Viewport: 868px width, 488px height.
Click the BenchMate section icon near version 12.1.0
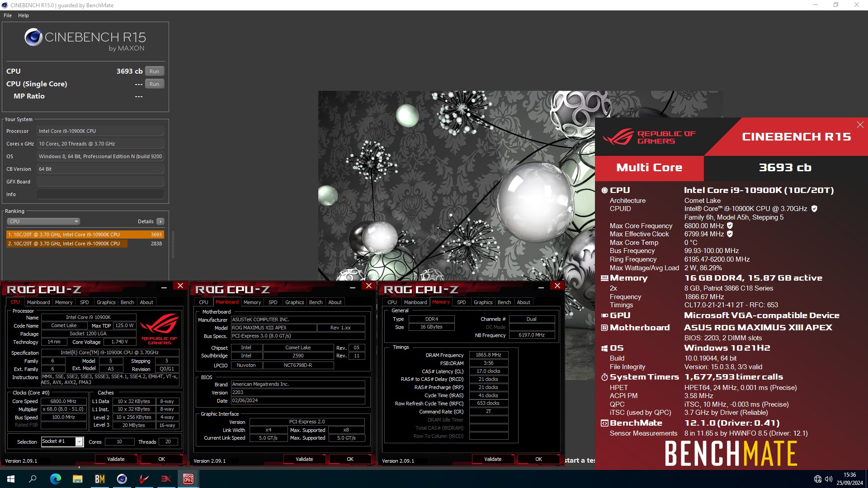(x=604, y=423)
